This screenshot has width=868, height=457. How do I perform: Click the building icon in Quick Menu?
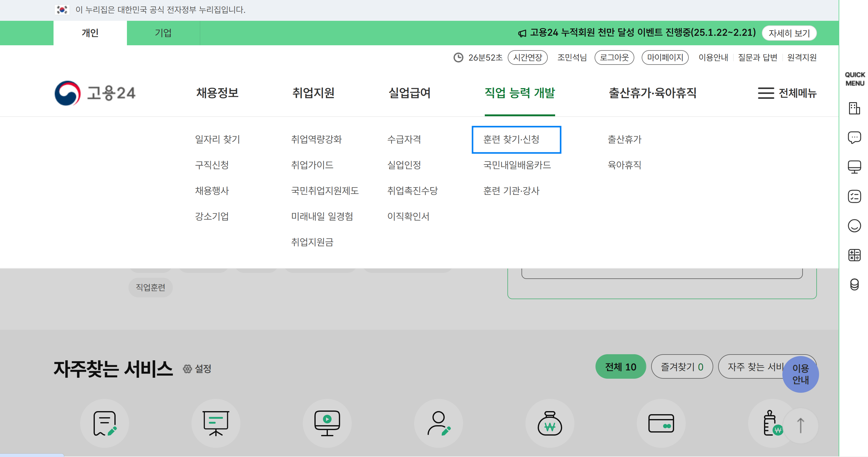[854, 109]
